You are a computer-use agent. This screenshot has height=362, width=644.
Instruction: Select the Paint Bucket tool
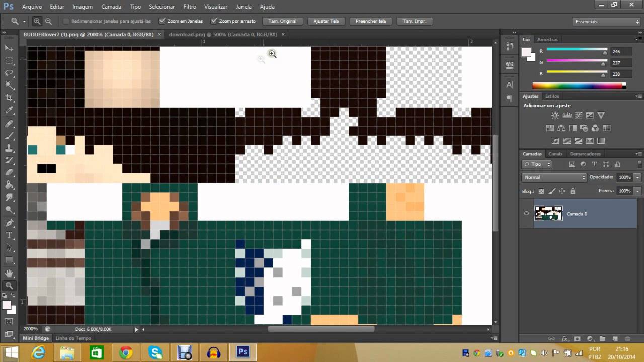point(9,186)
